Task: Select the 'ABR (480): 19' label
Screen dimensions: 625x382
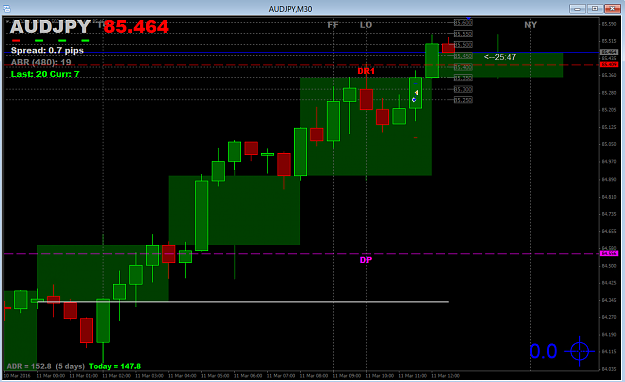Action: (41, 62)
